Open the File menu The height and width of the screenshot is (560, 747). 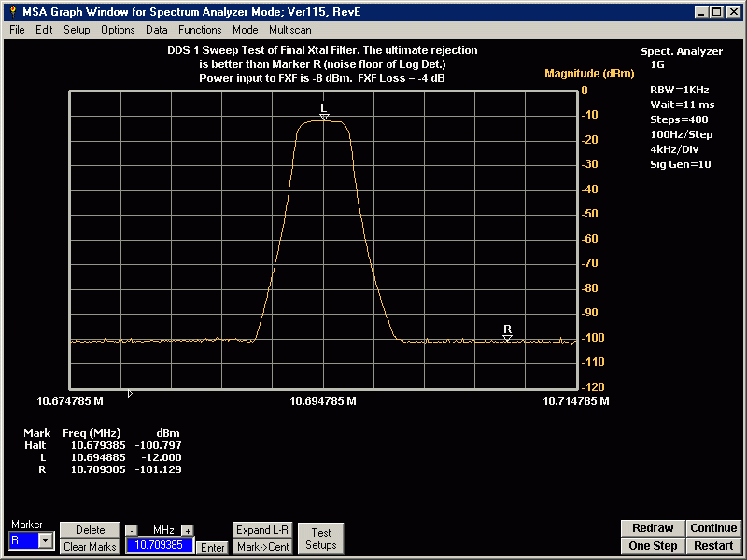tap(17, 30)
